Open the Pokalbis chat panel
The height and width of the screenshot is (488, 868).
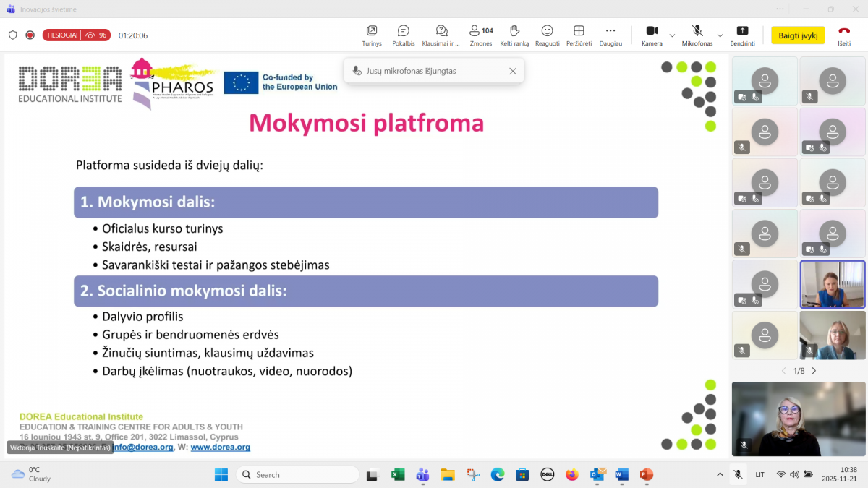tap(404, 35)
